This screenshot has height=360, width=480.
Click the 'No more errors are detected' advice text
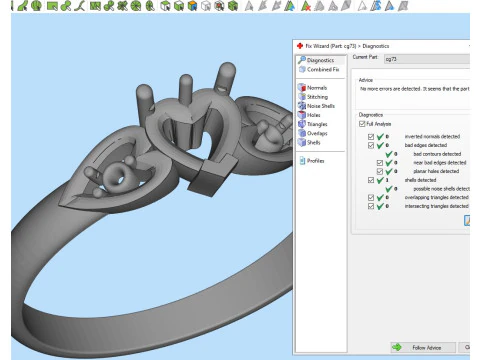415,89
